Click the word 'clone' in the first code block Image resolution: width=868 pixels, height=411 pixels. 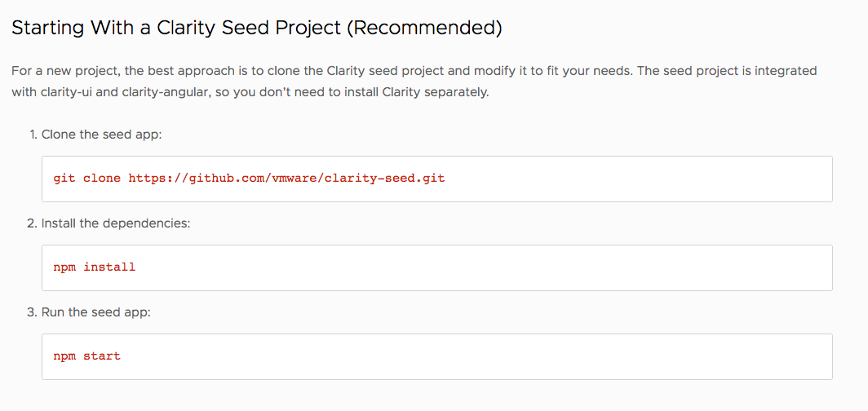pyautogui.click(x=102, y=179)
